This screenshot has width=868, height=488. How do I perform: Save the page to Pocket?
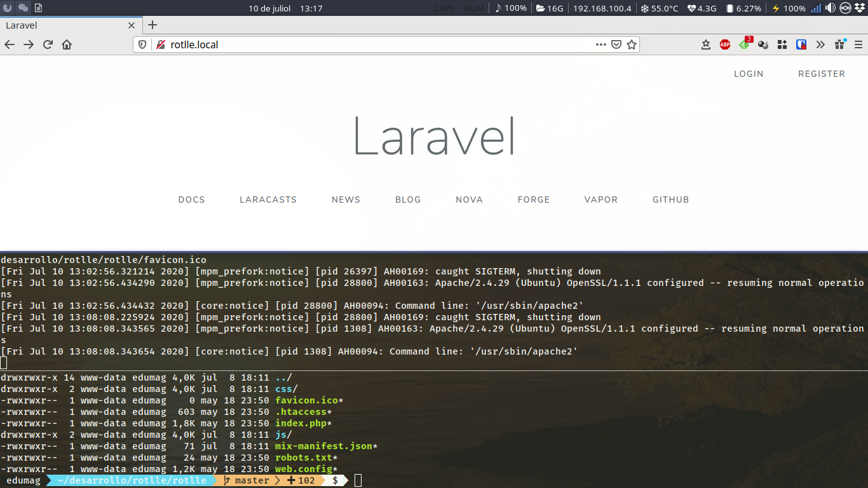[616, 44]
